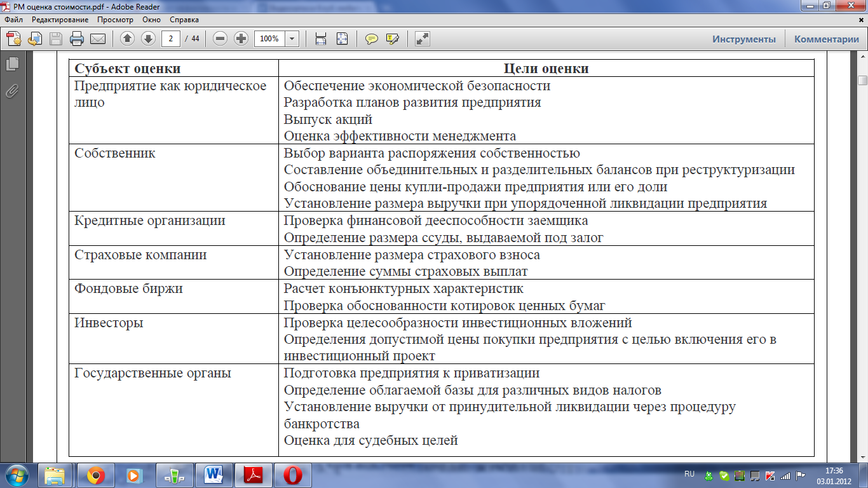Click the Windows Start button
868x488 pixels.
point(17,475)
